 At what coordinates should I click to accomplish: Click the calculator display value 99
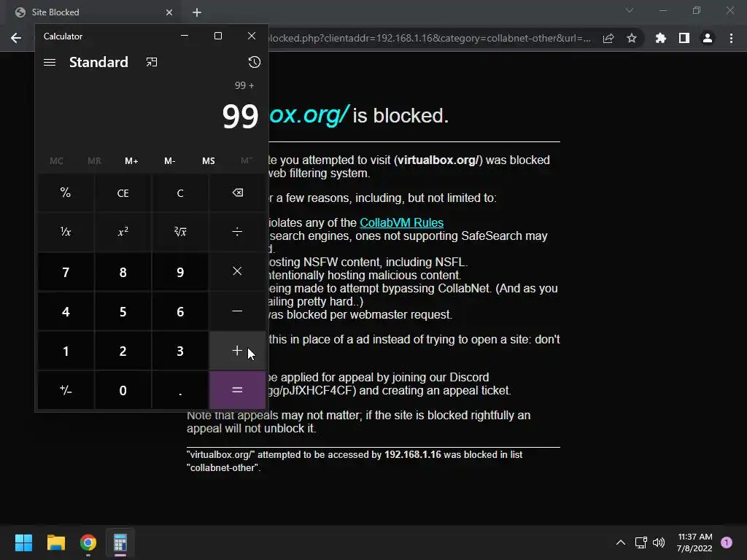240,116
